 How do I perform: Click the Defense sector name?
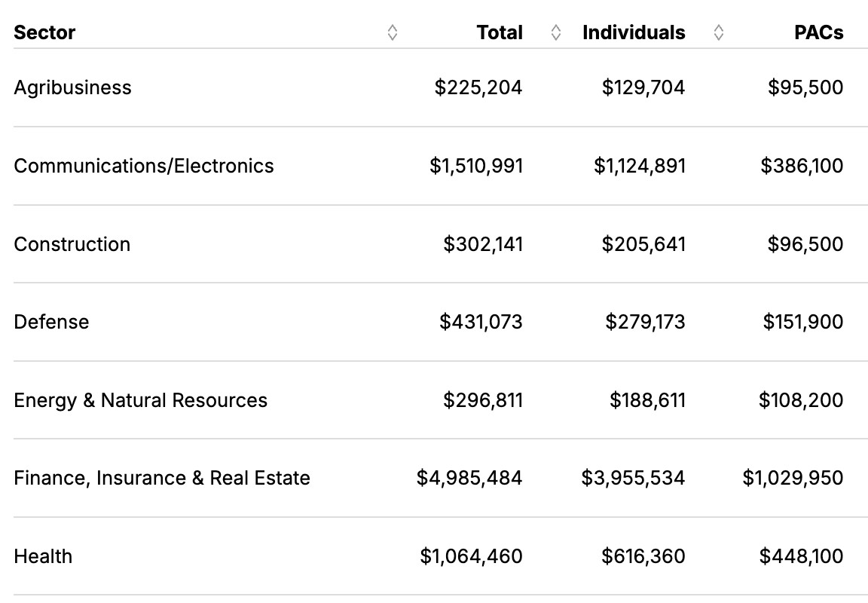(51, 322)
